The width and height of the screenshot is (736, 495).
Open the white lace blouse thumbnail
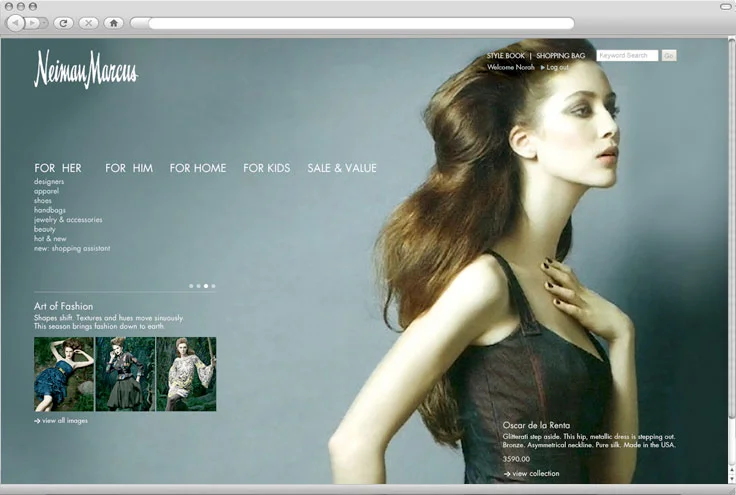coord(186,374)
